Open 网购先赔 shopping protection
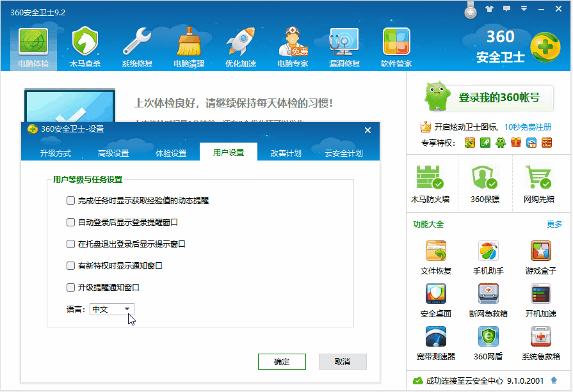Viewport: 573px width, 392px height. click(539, 184)
